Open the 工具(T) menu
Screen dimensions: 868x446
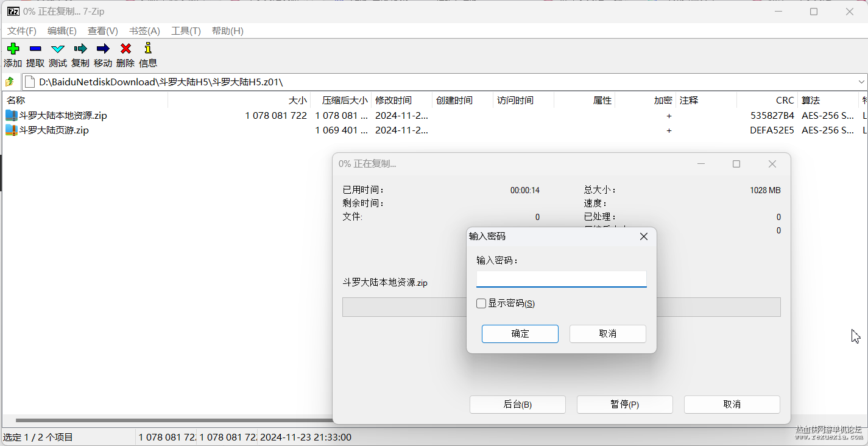[186, 31]
